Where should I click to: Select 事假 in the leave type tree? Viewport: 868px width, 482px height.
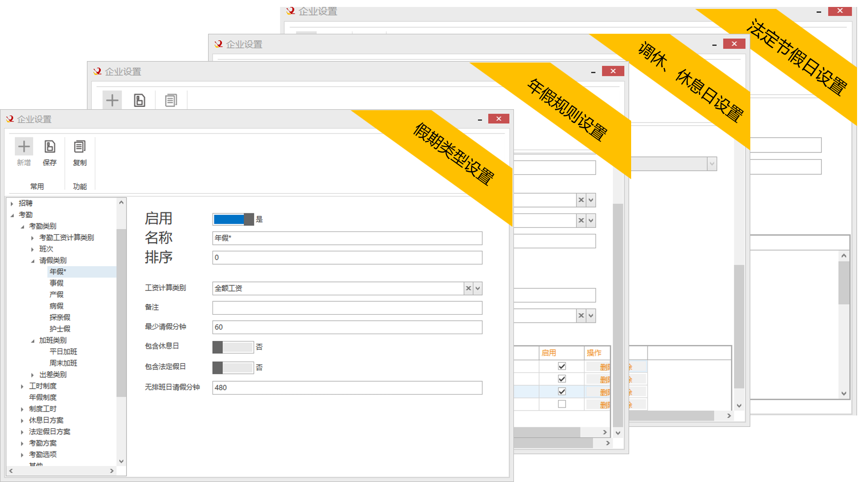click(x=57, y=283)
